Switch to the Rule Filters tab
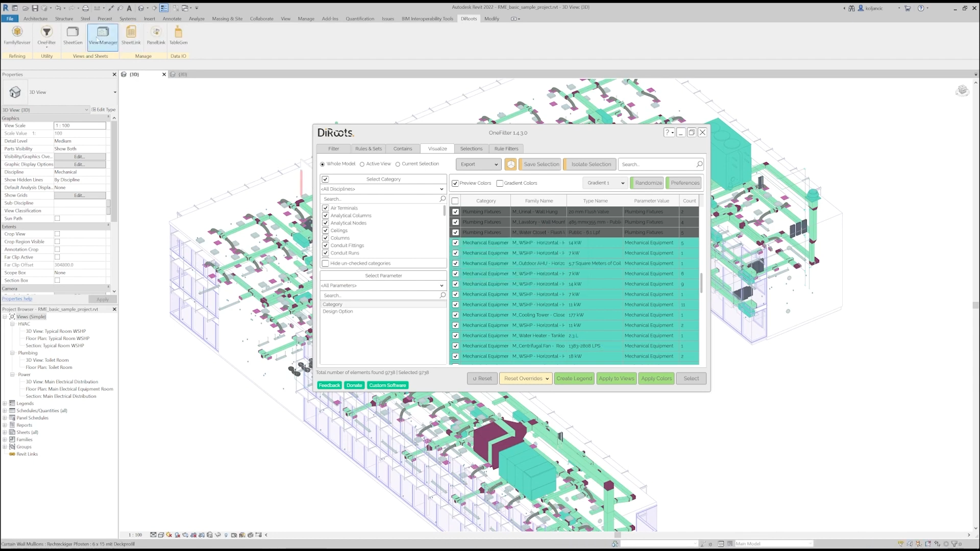This screenshot has width=980, height=551. click(506, 149)
